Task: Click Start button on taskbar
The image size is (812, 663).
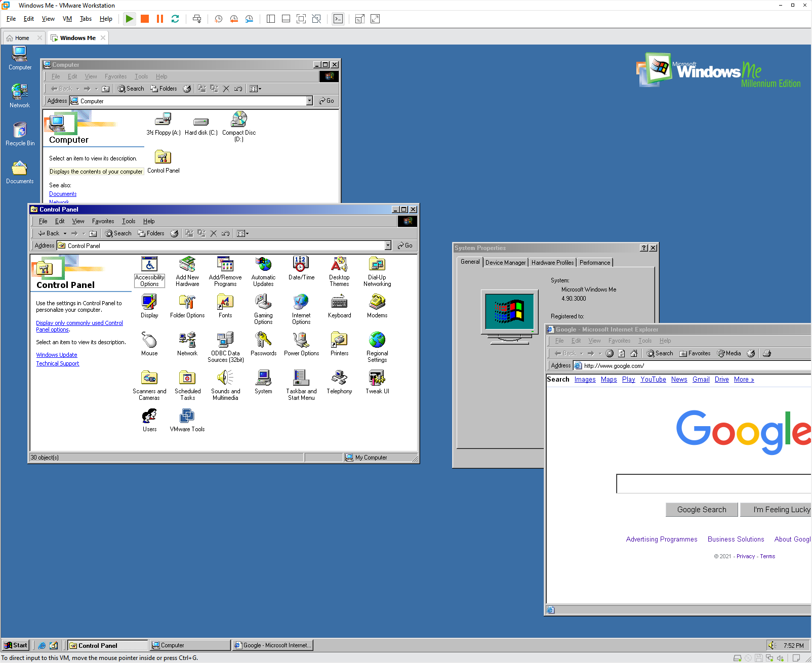Action: pyautogui.click(x=16, y=645)
